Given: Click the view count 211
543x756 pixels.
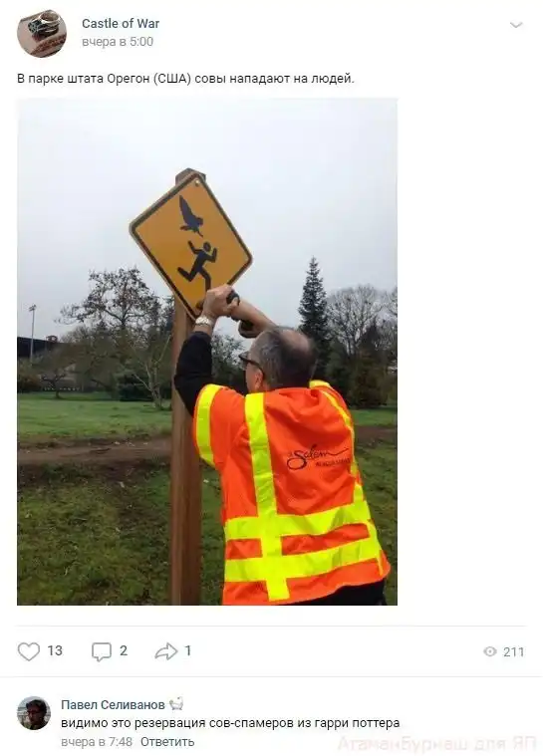Looking at the screenshot, I should (513, 652).
